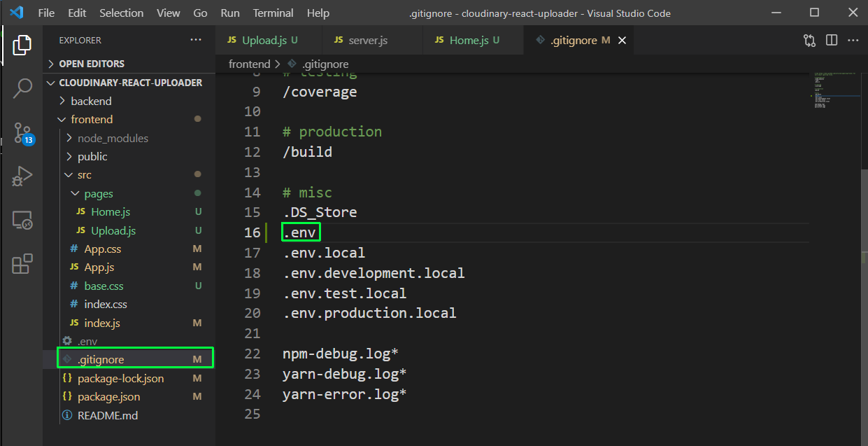Collapse the CLOUDINARY-REACT-UPLOADER root folder
The width and height of the screenshot is (868, 446).
(x=129, y=83)
